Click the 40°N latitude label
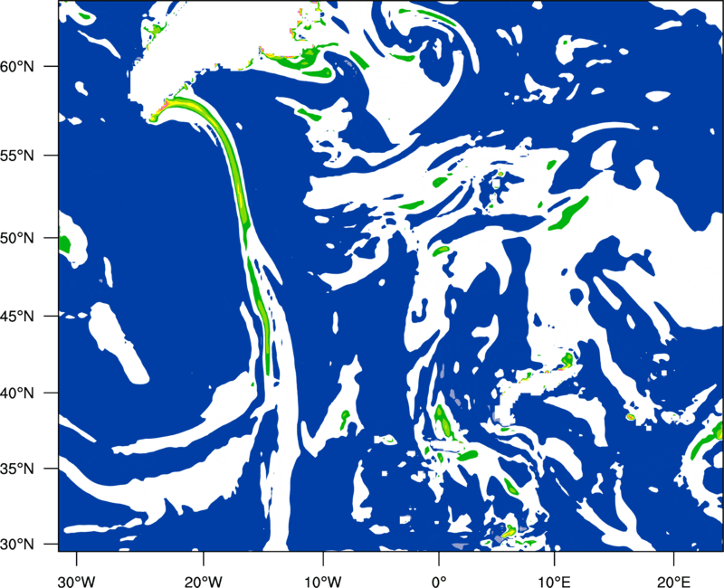Image resolution: width=724 pixels, height=588 pixels. point(17,394)
